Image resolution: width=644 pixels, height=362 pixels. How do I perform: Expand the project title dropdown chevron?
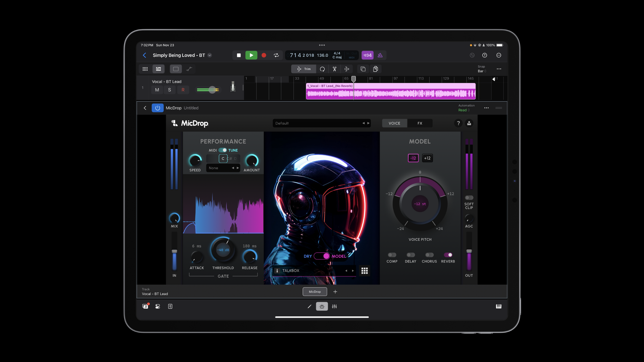tap(210, 55)
